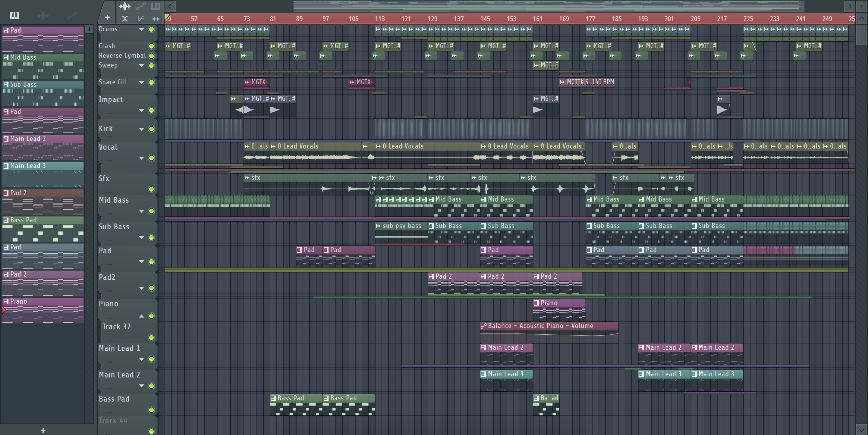Collapse the Sub Bass track group arrow
Viewport: 868px width, 435px height.
tap(142, 238)
